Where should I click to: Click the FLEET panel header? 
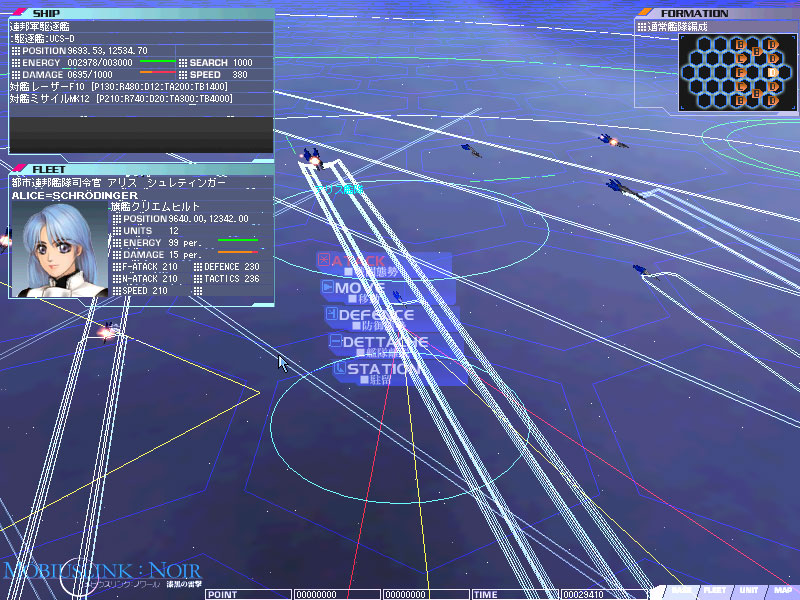142,169
